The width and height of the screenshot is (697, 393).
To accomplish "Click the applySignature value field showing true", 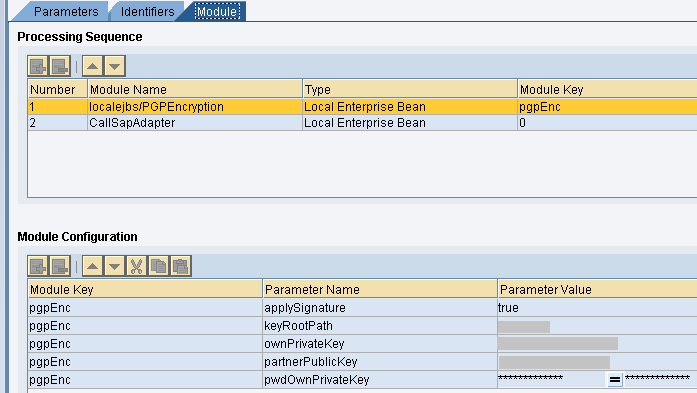I will 597,308.
